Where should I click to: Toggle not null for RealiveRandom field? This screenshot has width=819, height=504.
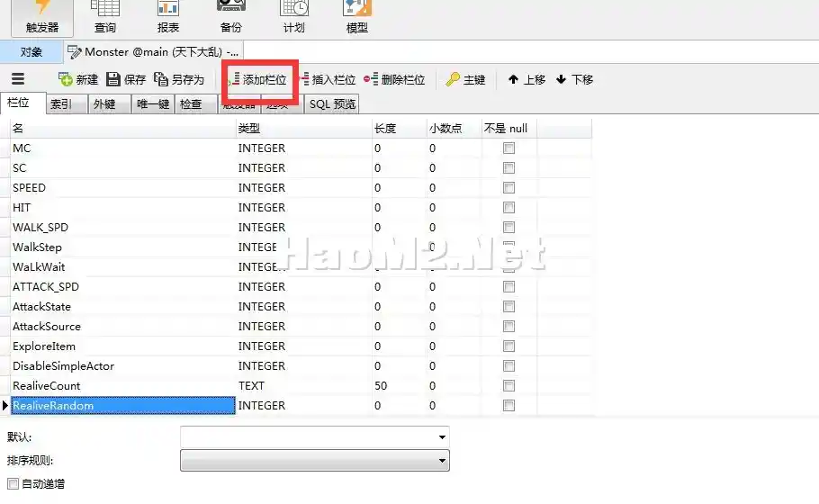pos(508,406)
